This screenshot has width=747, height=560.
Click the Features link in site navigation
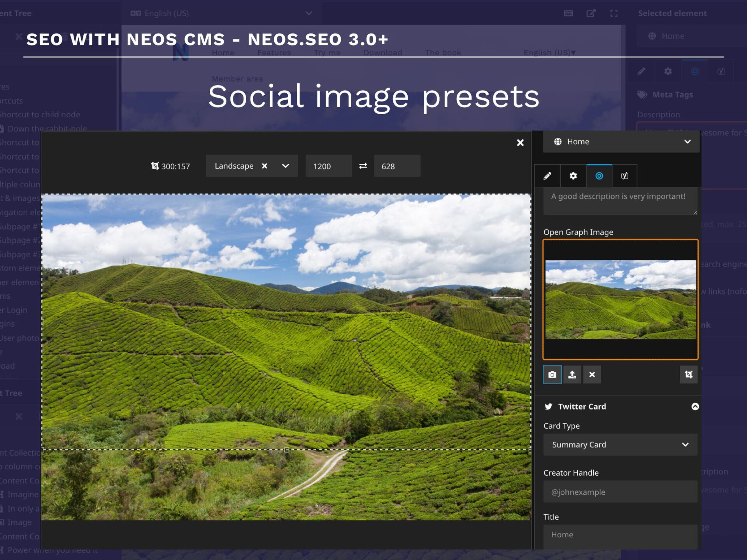click(274, 52)
